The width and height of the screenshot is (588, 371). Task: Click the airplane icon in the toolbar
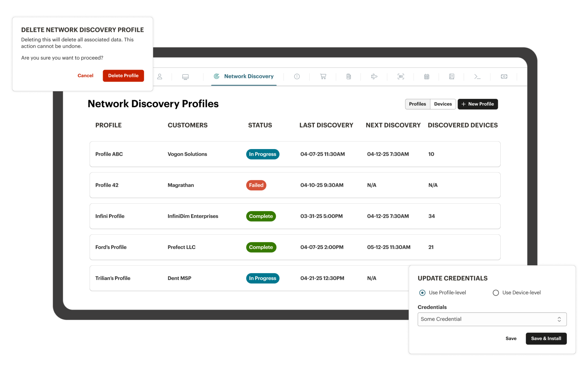click(x=374, y=77)
